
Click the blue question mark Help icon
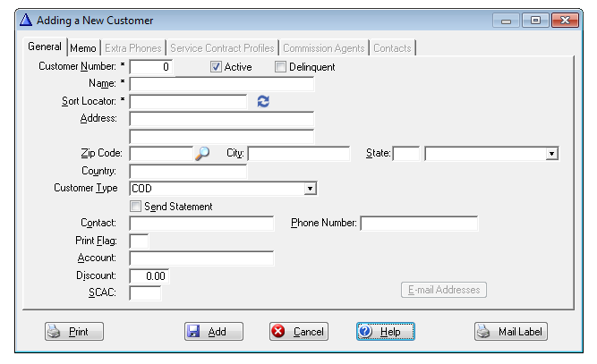coord(365,332)
